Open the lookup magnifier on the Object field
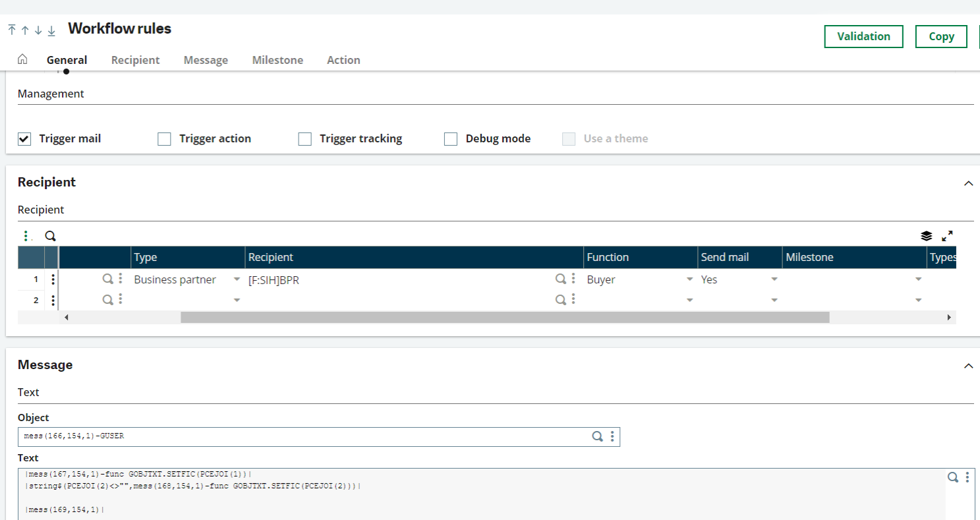The height and width of the screenshot is (520, 980). pyautogui.click(x=597, y=436)
